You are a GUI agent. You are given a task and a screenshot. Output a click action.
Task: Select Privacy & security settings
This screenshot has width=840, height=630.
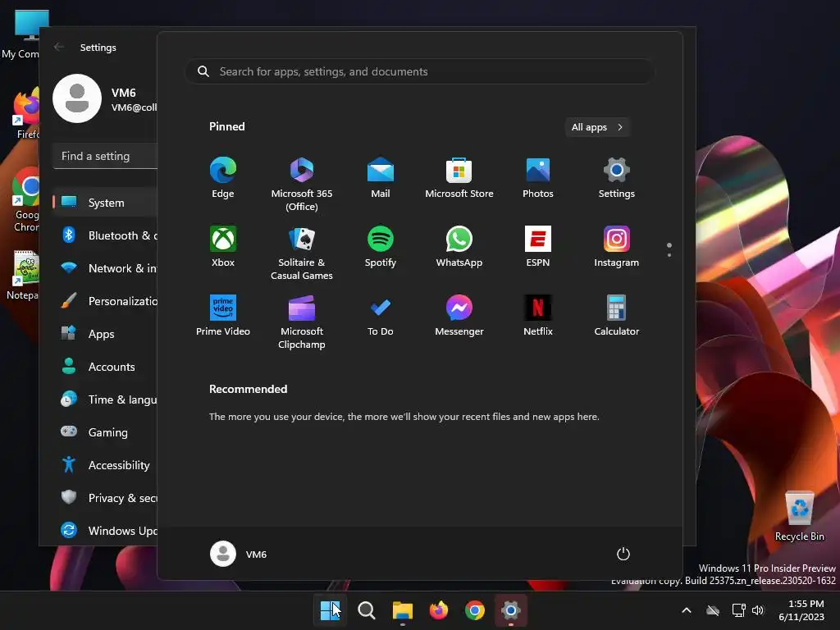[x=106, y=498]
